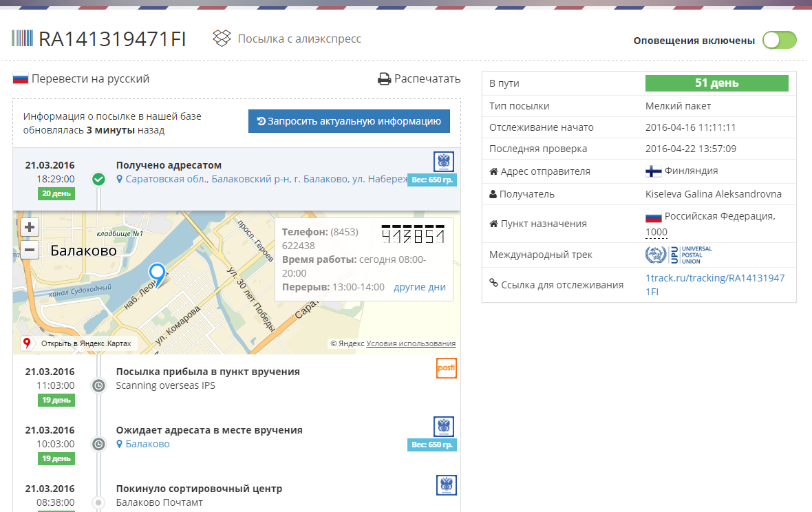Click the Russian flag translate icon

pos(20,78)
